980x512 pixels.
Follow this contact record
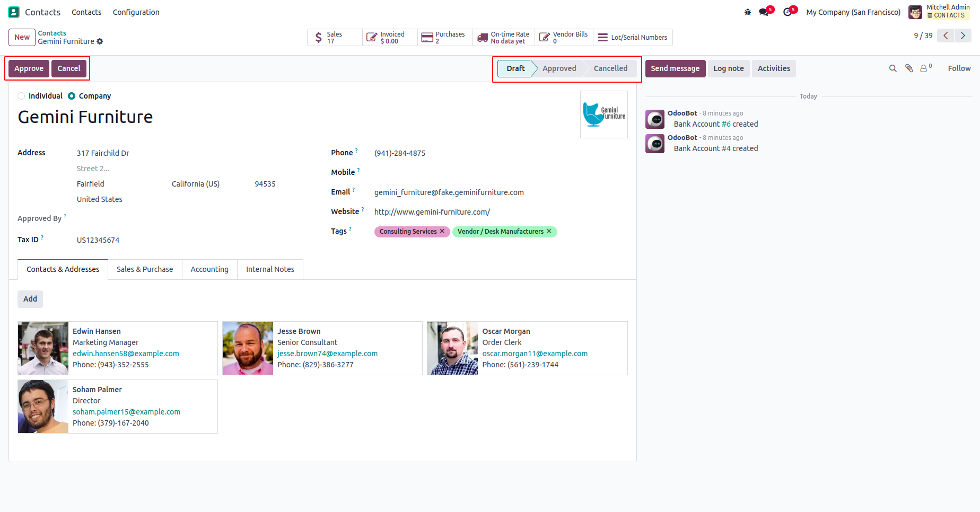[x=959, y=68]
